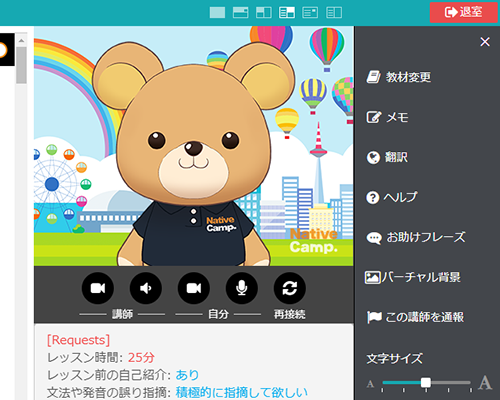This screenshot has width=500, height=400.
Task: Toggle your own microphone button
Action: pyautogui.click(x=242, y=288)
